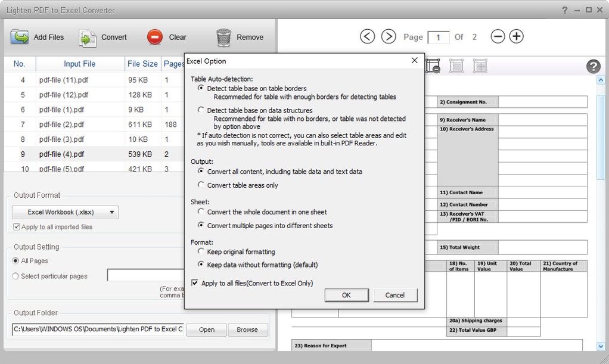609x364 pixels.
Task: Click the Open output folder button
Action: click(206, 330)
